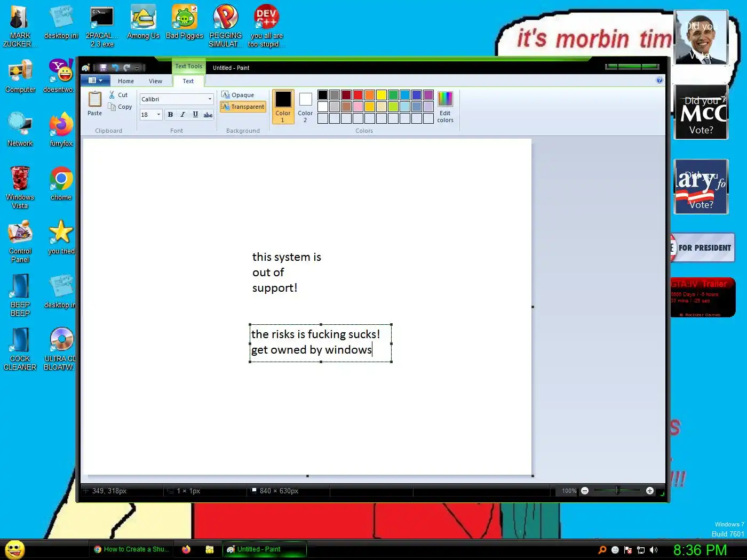This screenshot has width=747, height=560.
Task: Open the 'you all are too stupid' Dev-C++ icon
Action: pyautogui.click(x=266, y=26)
